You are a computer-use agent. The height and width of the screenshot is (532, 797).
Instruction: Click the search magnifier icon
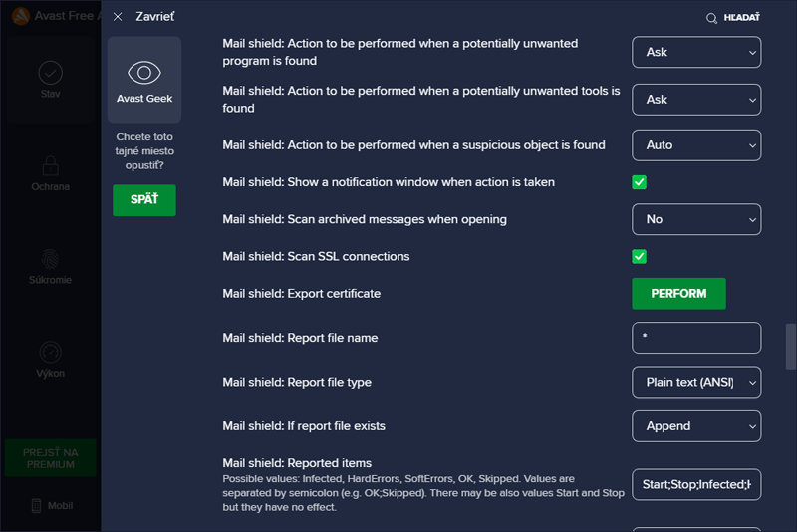[x=711, y=18]
